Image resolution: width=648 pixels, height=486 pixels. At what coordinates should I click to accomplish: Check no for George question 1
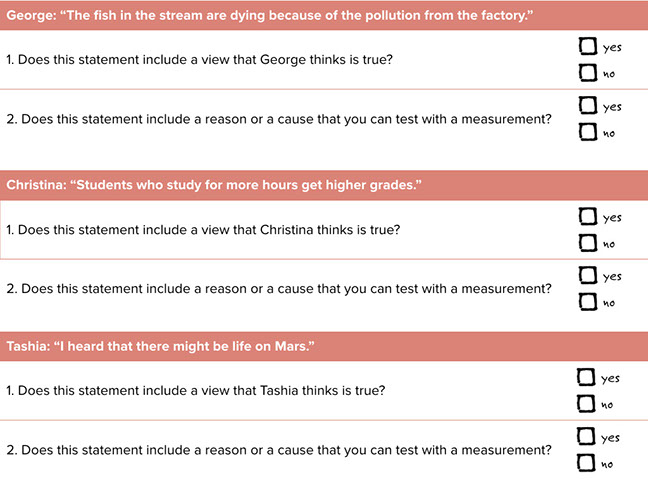[588, 73]
